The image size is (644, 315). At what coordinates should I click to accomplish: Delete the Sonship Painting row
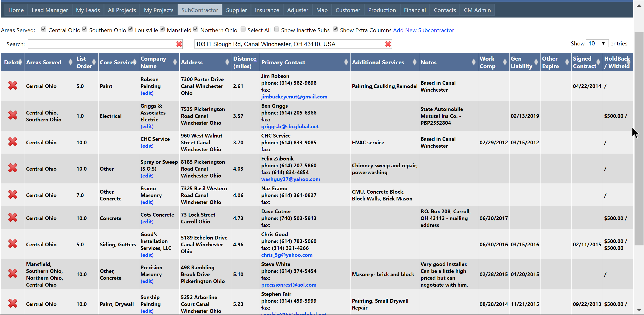coord(13,303)
